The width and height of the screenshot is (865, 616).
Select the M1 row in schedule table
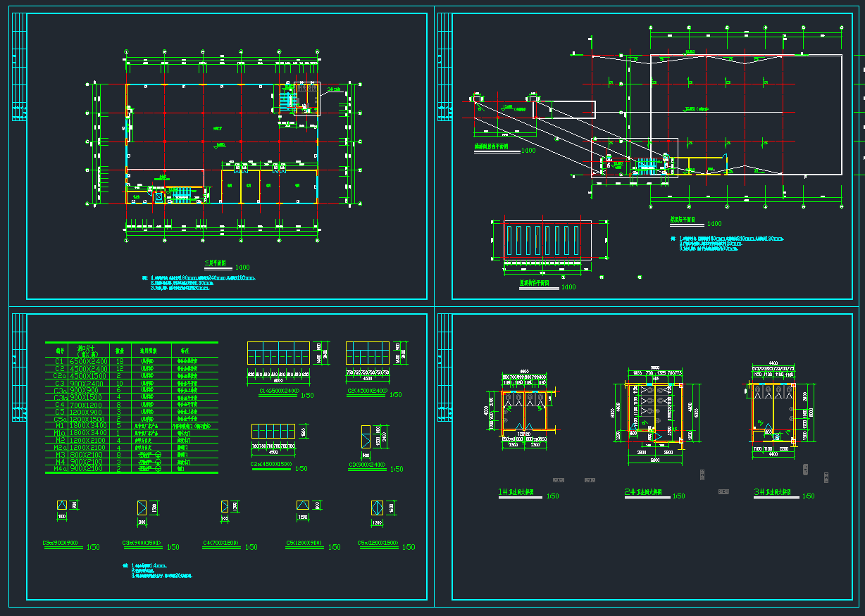[131, 426]
